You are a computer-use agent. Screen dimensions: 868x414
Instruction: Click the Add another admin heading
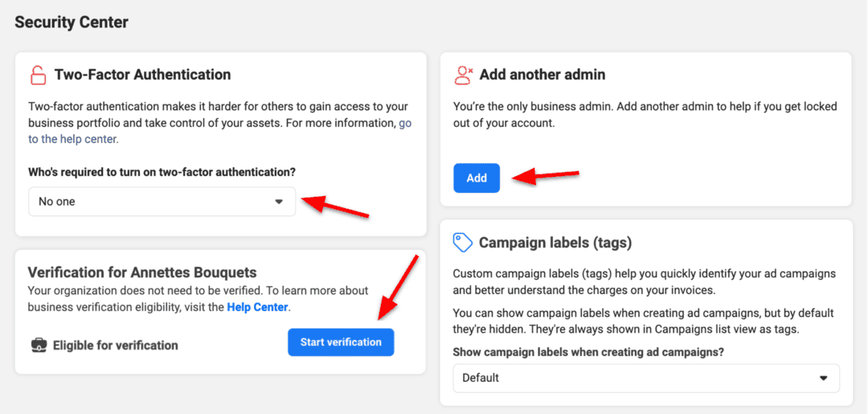(x=542, y=75)
